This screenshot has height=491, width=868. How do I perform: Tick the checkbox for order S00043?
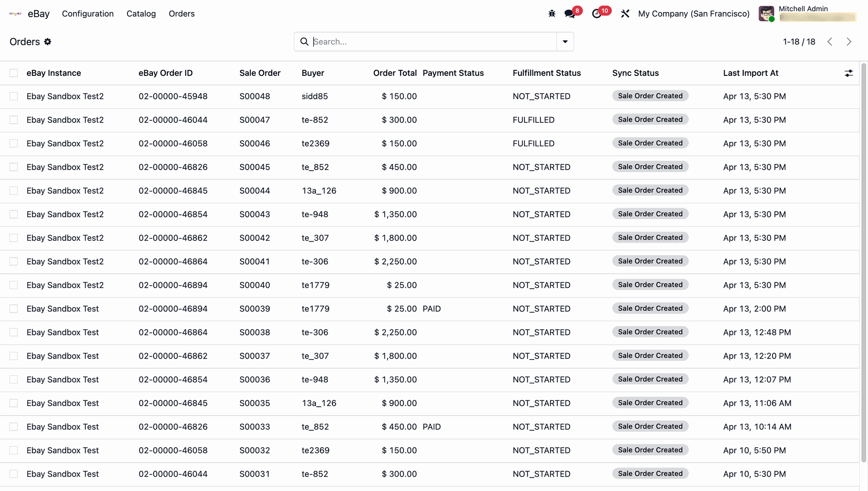coord(14,214)
